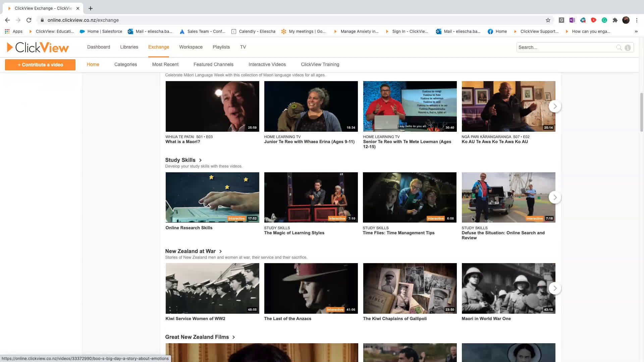Click the bookmark star in the address bar
Viewport: 644px width, 362px height.
[548, 20]
